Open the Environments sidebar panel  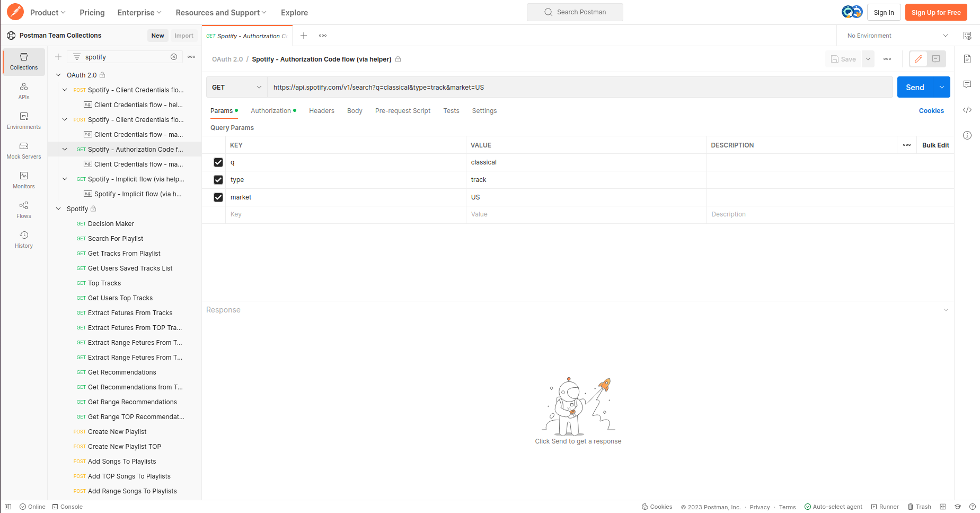[x=23, y=120]
